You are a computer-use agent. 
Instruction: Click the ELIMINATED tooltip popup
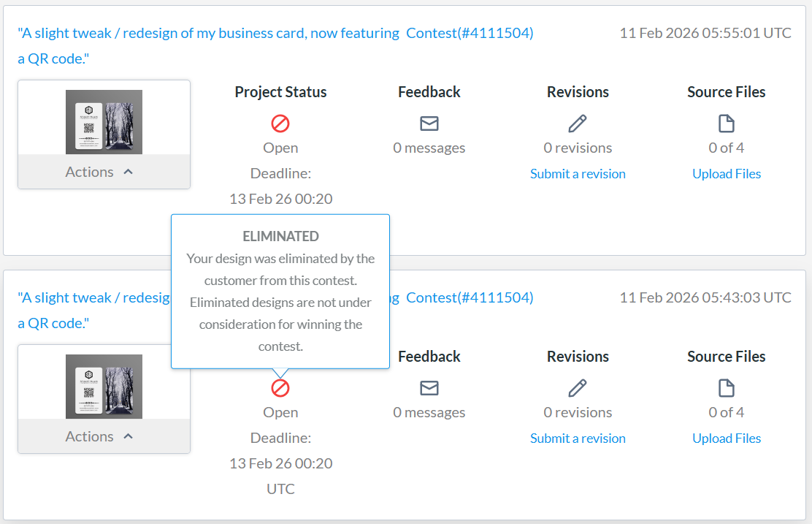pos(280,291)
